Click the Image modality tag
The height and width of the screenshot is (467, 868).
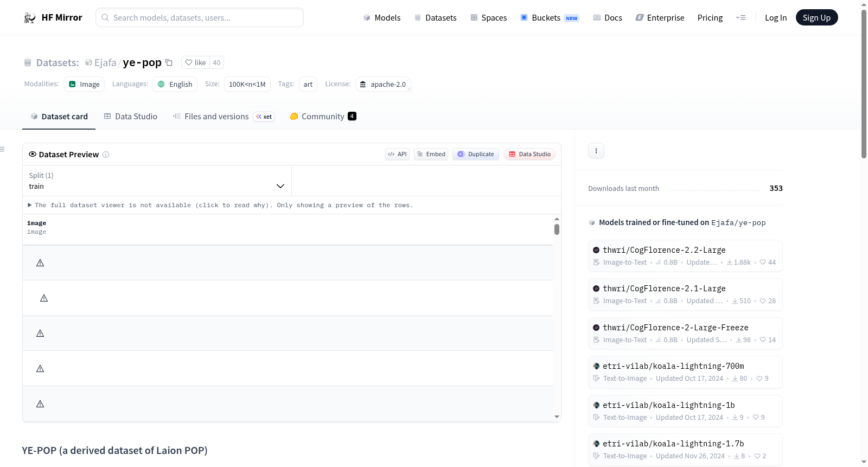(x=84, y=84)
